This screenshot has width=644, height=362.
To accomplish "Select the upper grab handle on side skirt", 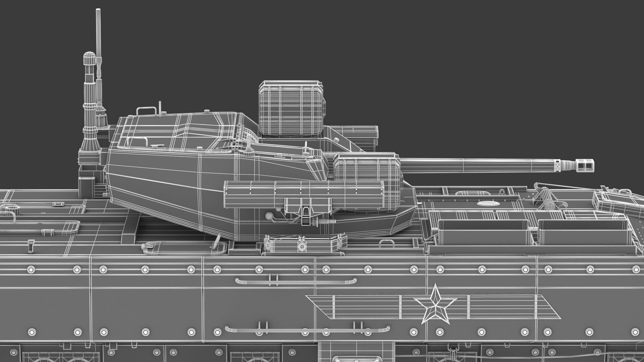I will point(296,281).
